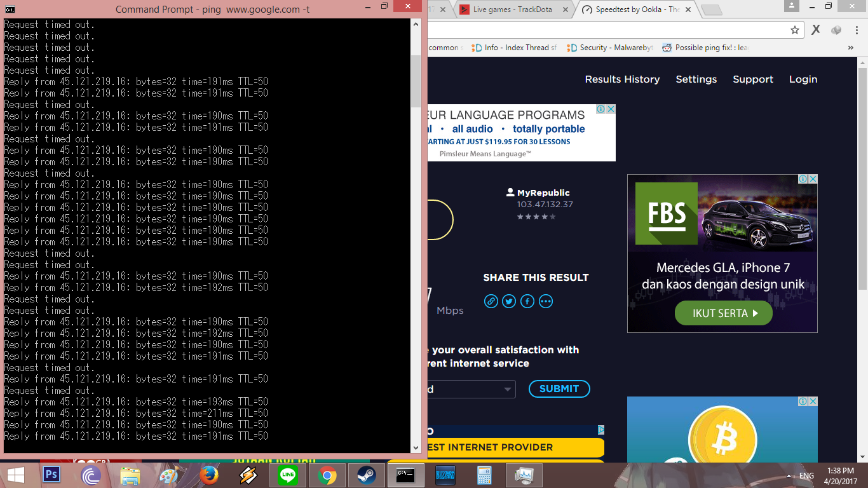Open the taskbar clock showing 1:38 PM
This screenshot has width=868, height=488.
click(x=841, y=476)
